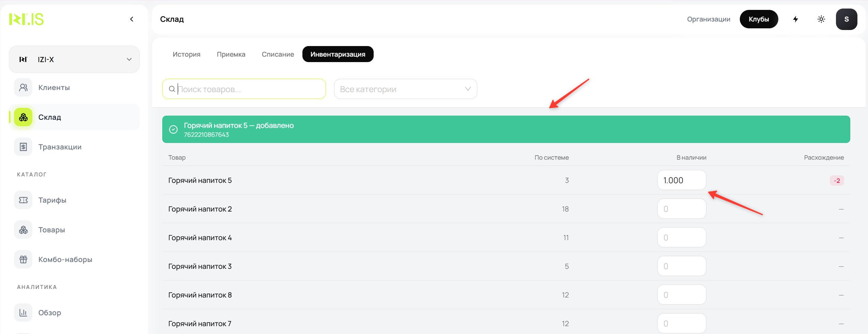Click the Клиенты users icon

coord(23,88)
